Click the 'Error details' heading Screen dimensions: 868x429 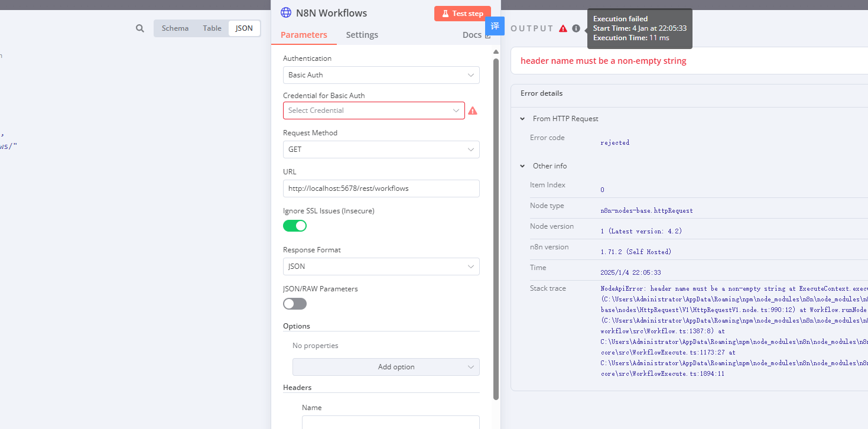(541, 93)
